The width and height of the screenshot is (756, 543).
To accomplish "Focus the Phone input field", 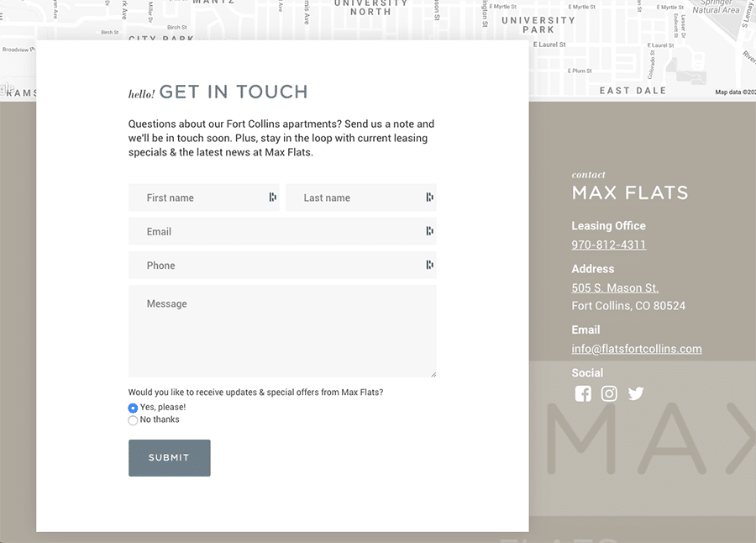I will (x=282, y=265).
